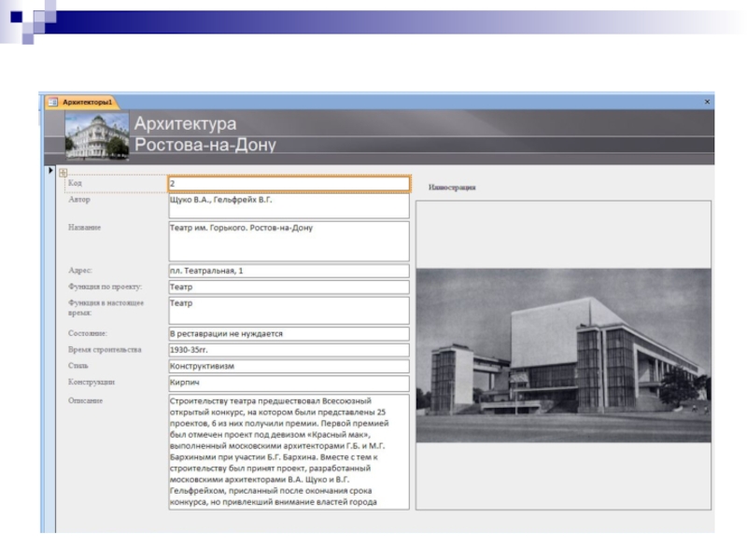Click the Адрес field пл. Театральная, 1
Screen dimensions: 747x560
pos(288,272)
